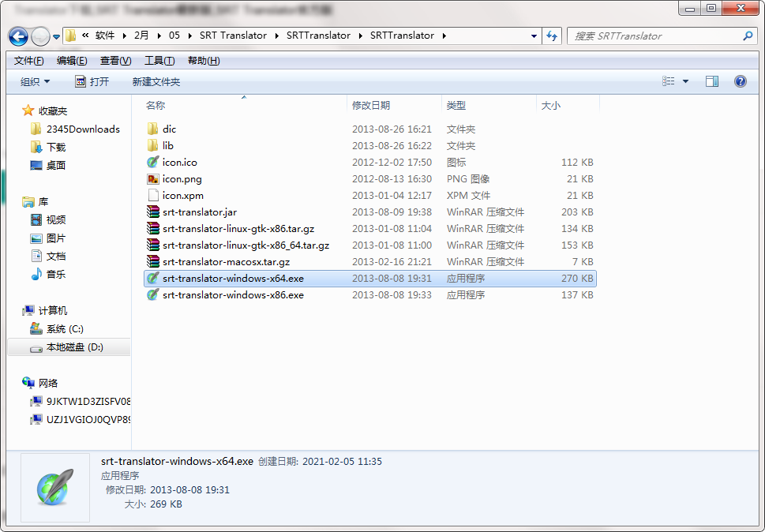The image size is (765, 532).
Task: Select the icon.xpm blank file icon
Action: pyautogui.click(x=152, y=196)
